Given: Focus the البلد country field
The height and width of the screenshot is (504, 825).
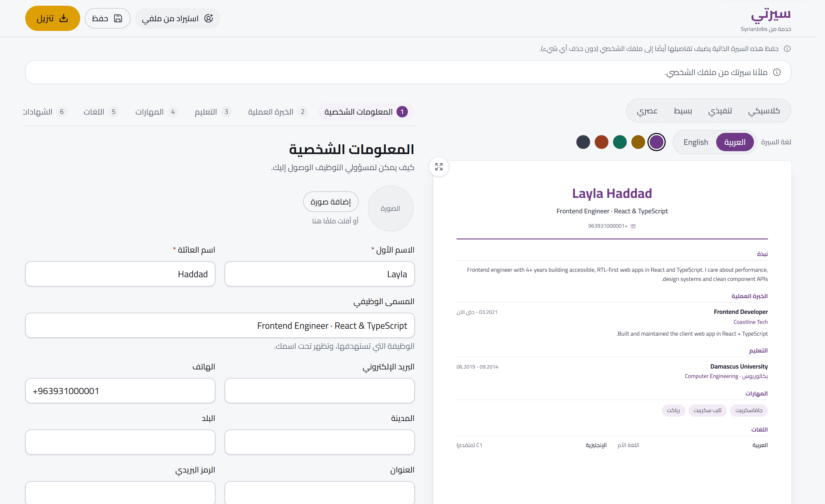Looking at the screenshot, I should 120,442.
